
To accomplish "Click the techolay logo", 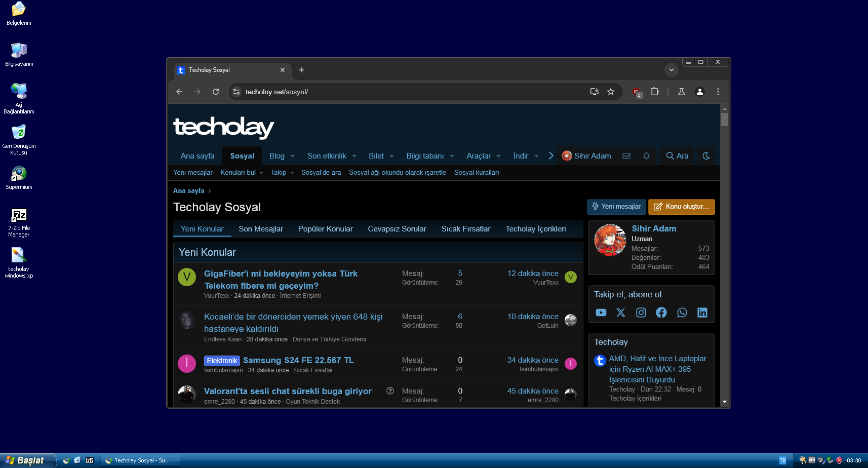I will (x=223, y=127).
